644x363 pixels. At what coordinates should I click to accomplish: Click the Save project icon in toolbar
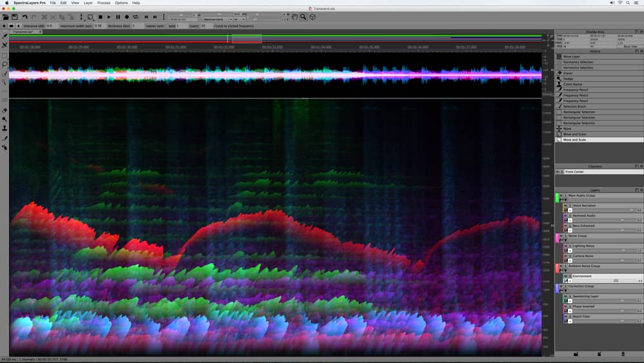coord(15,17)
